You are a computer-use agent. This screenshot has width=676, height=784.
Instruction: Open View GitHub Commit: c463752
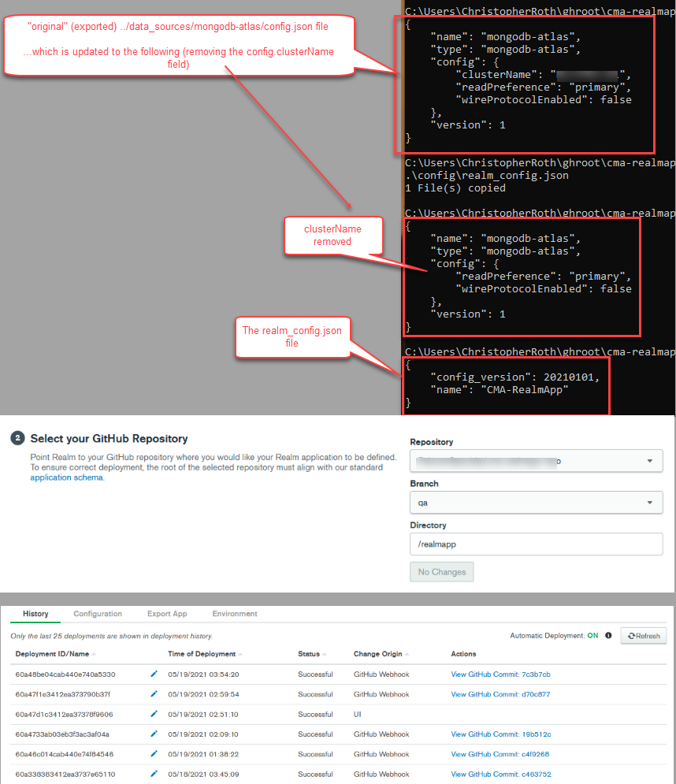[501, 774]
